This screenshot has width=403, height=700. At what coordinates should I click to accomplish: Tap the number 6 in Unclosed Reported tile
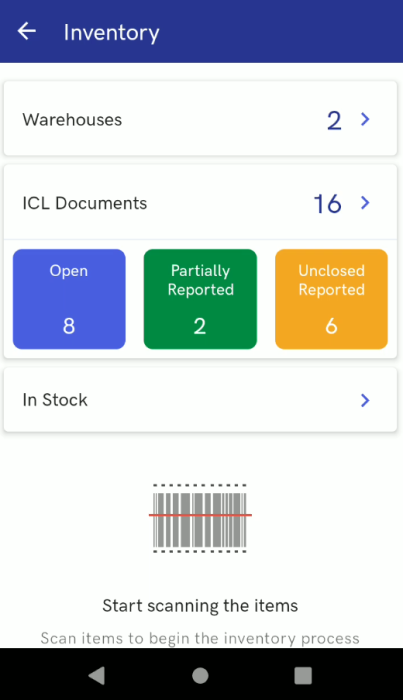point(331,326)
